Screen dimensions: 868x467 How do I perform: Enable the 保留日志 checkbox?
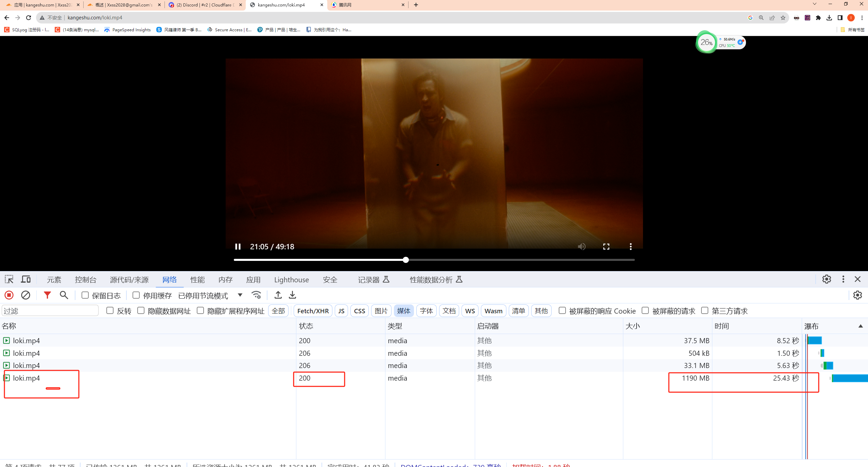click(85, 295)
